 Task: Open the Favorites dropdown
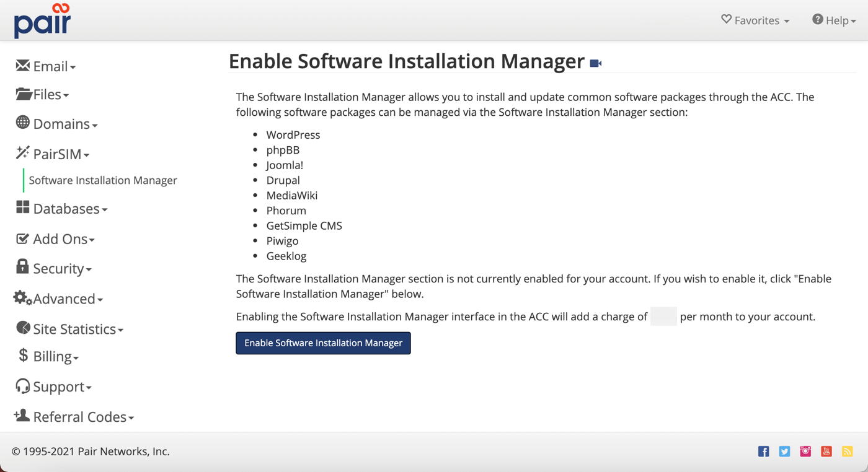pos(755,20)
